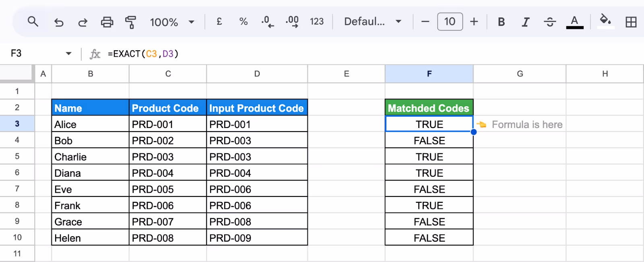Select the TRUE cell in Frank's row
This screenshot has width=644, height=262.
[x=429, y=205]
